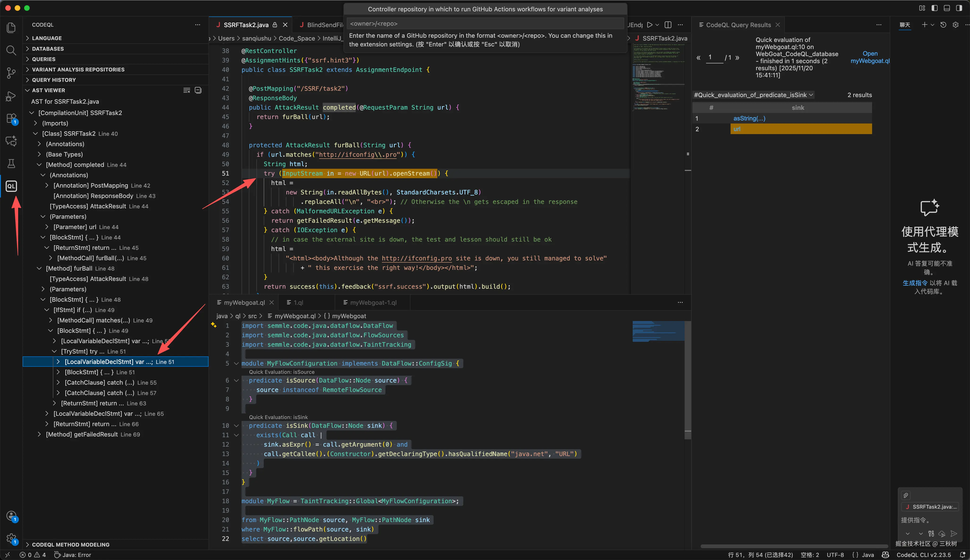
Task: Toggle the primary sidebar layout button
Action: [x=934, y=8]
